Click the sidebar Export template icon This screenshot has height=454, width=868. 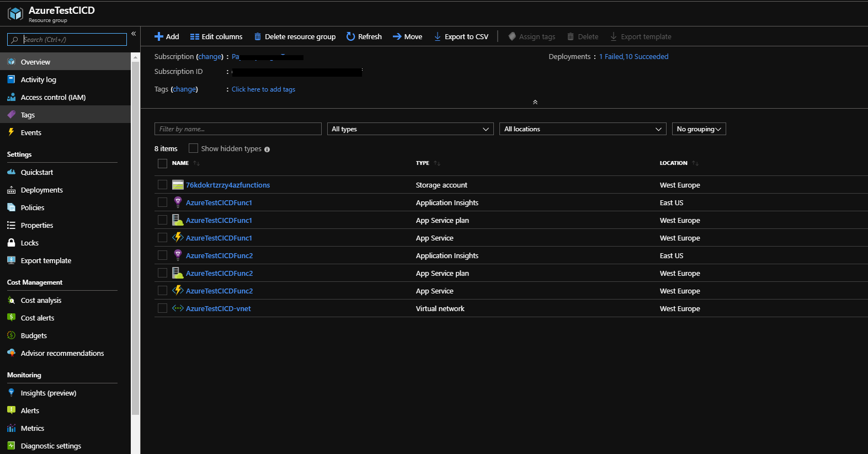tap(11, 260)
